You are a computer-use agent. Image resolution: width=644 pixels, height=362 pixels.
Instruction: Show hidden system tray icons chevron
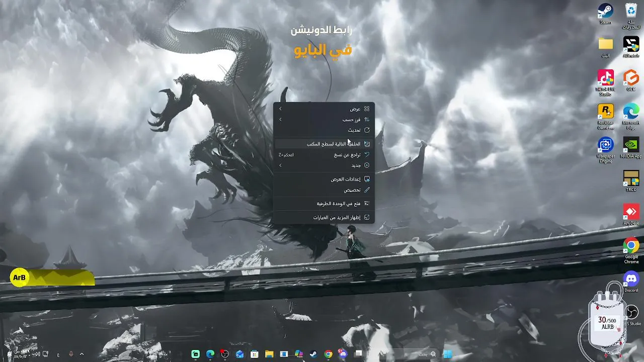[82, 354]
